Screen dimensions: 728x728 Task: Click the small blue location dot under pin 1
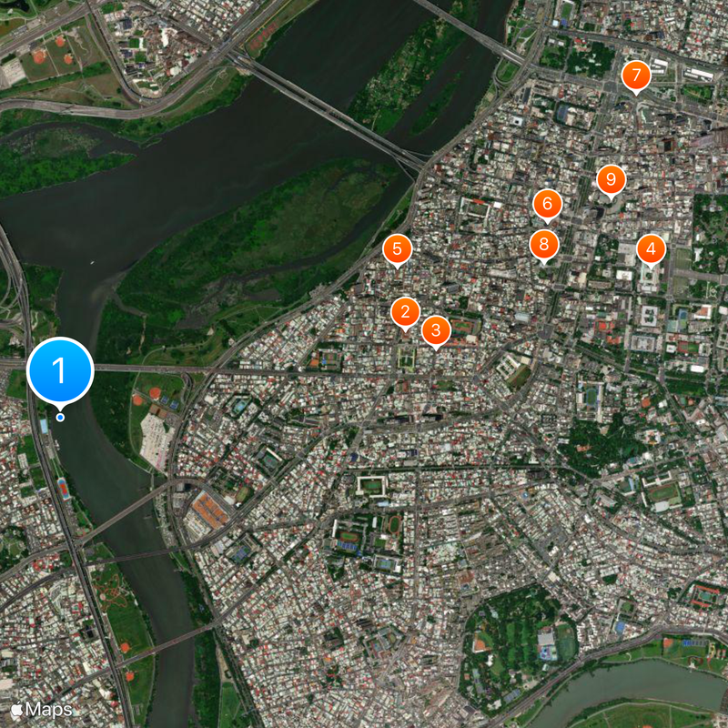point(60,418)
